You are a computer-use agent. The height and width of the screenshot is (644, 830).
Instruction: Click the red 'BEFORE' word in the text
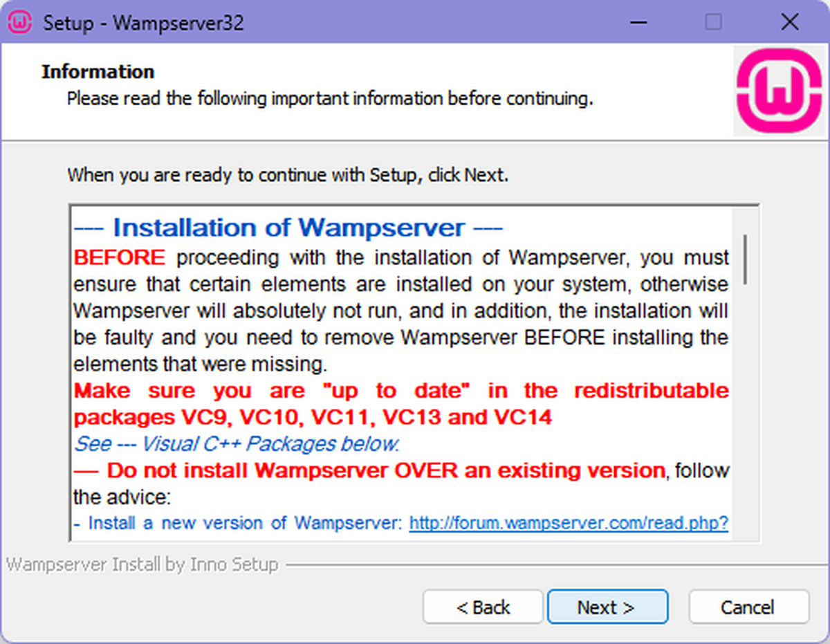click(119, 257)
